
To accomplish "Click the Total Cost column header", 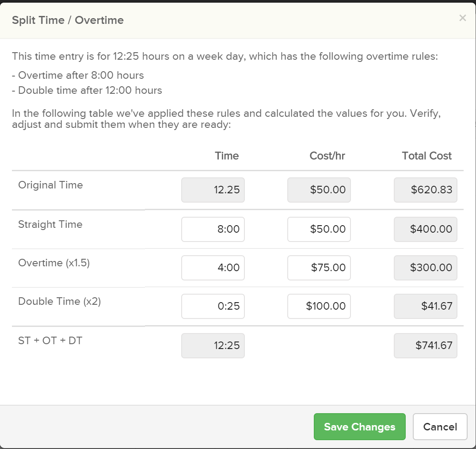I will 426,156.
